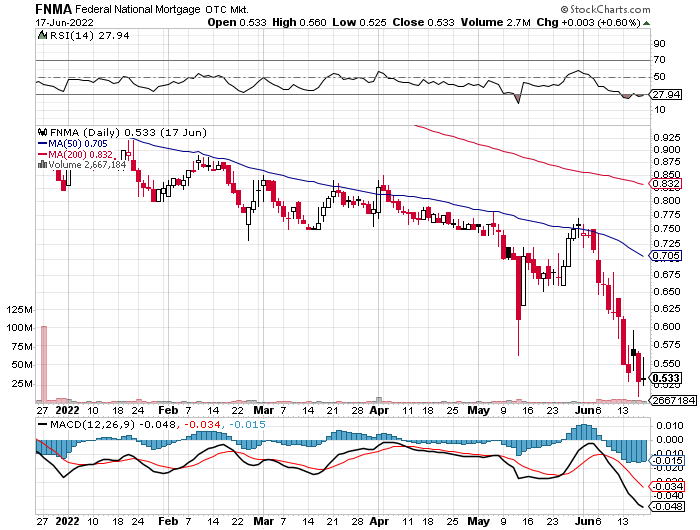
Task: Click the Volume bar icon in legend
Action: 42,165
